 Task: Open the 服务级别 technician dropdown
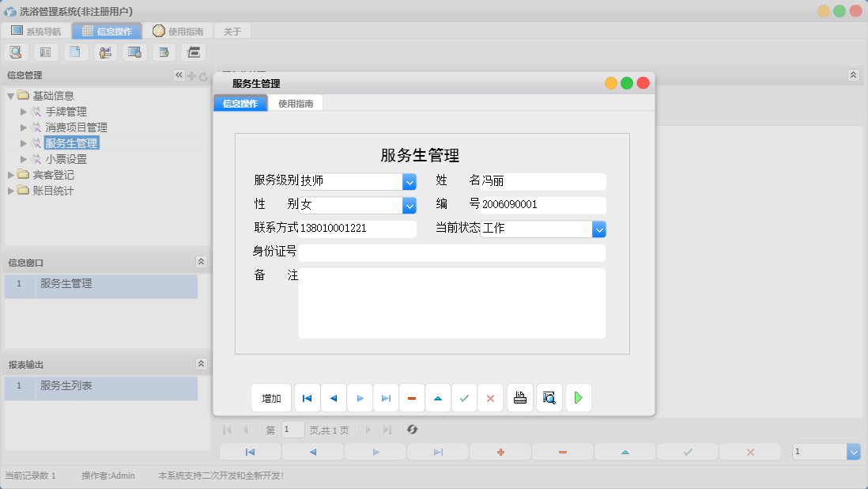(x=409, y=181)
